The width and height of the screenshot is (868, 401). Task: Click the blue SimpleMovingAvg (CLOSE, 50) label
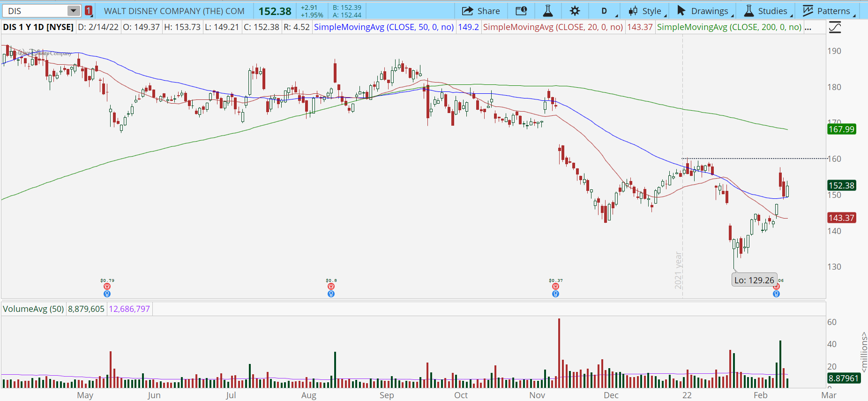384,27
